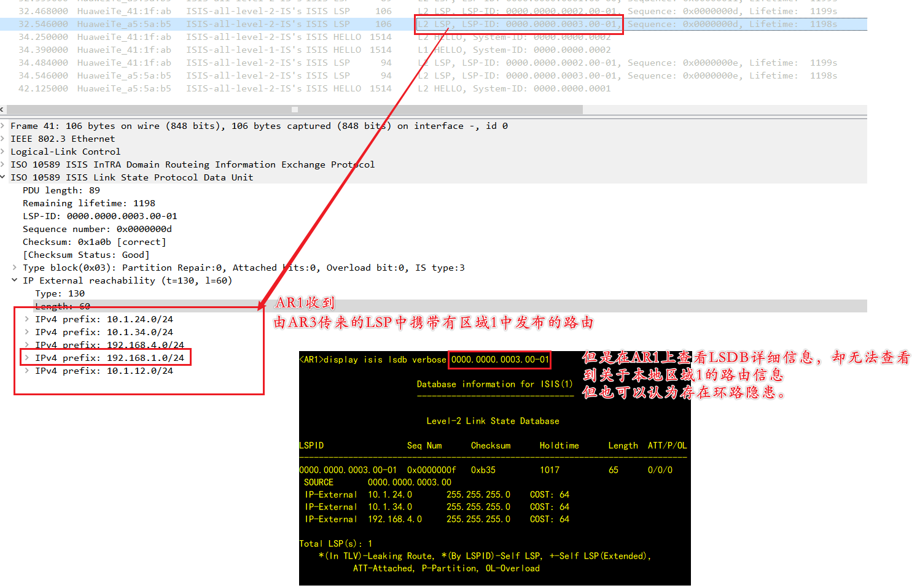
Task: Select the 'PDU length: 89' field
Action: click(x=61, y=190)
